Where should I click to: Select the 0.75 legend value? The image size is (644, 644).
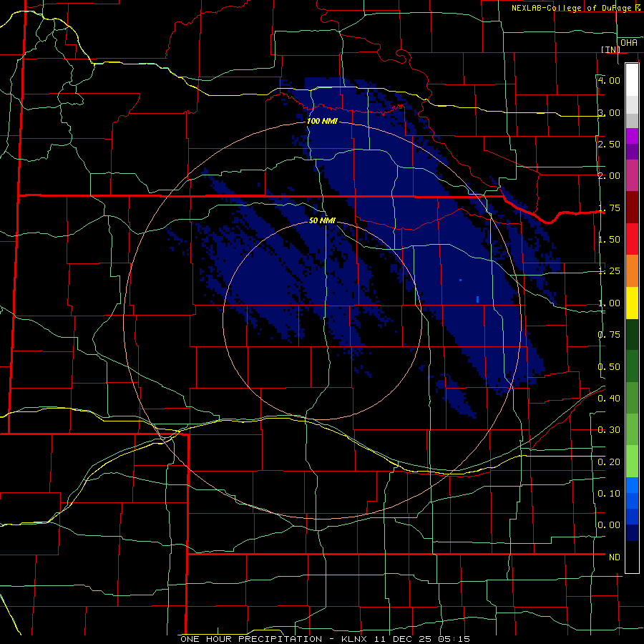(x=609, y=335)
